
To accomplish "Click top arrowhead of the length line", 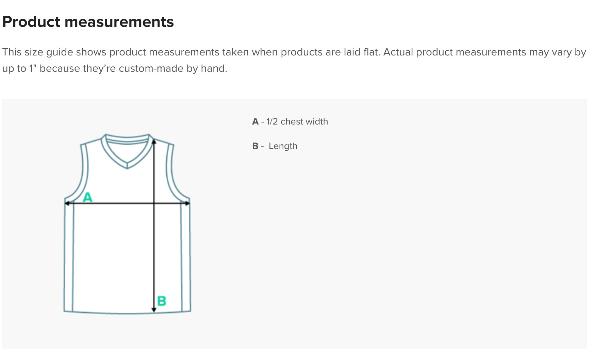I will pyautogui.click(x=154, y=142).
